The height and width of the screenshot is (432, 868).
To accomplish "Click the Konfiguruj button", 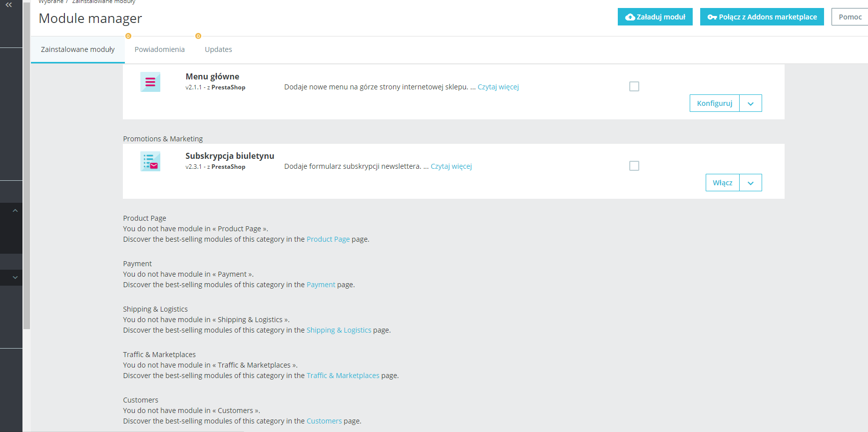I will (715, 103).
